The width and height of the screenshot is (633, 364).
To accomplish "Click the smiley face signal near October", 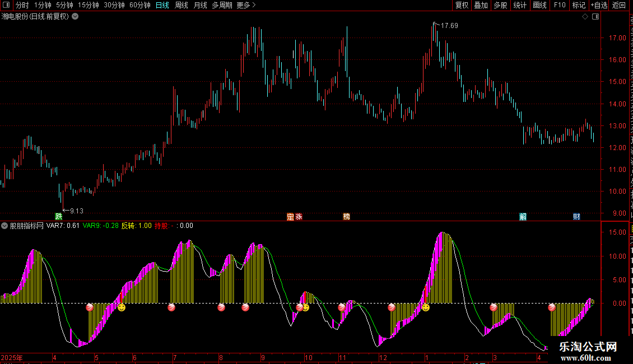I will 306,307.
